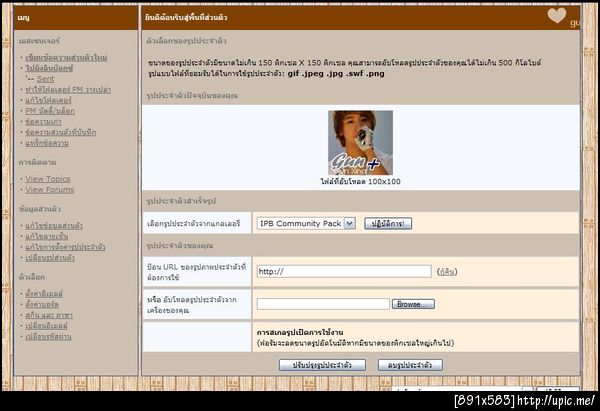Go to the ไปยังอินบ็อกซ์ inbox link
Screen dimensions: 600x411
point(49,68)
